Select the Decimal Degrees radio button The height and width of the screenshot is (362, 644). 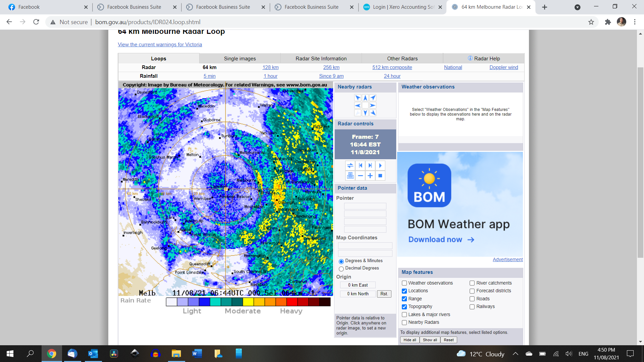[341, 269]
